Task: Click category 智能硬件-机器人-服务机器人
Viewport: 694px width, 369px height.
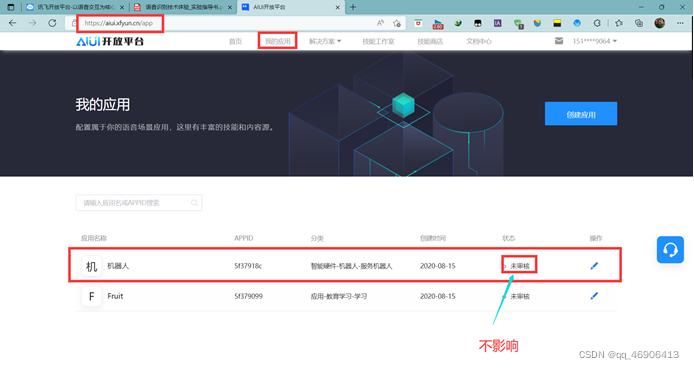Action: point(351,266)
